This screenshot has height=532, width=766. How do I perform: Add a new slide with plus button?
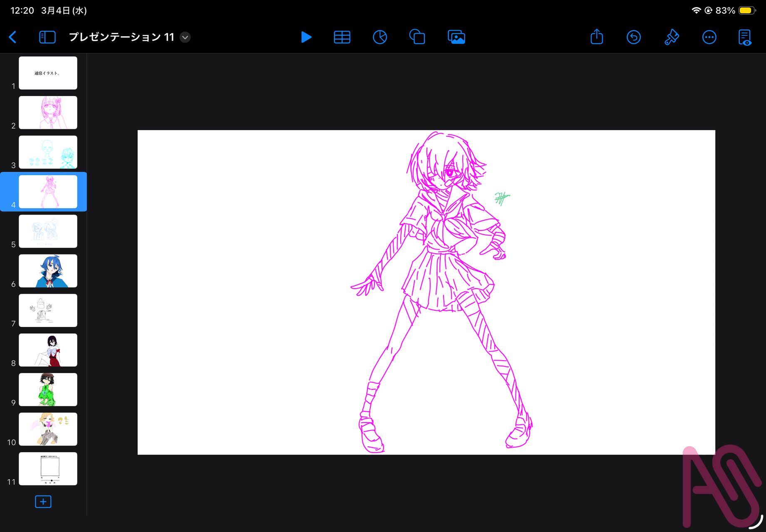click(43, 502)
